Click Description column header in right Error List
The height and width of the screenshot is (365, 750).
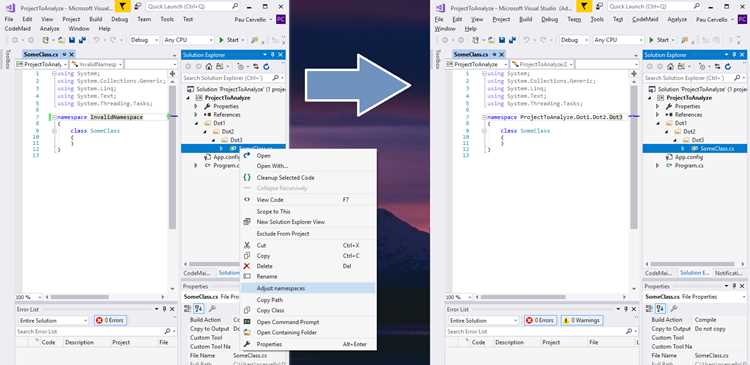509,343
